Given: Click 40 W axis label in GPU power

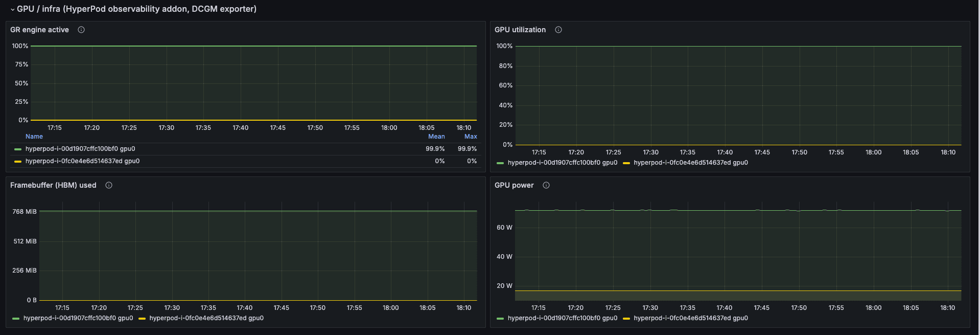Looking at the screenshot, I should coord(504,257).
